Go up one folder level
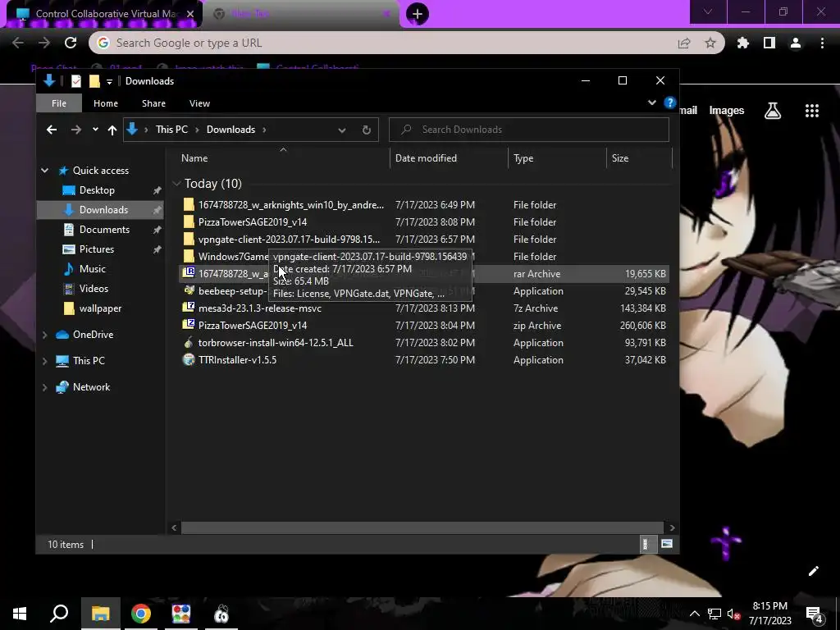 112,130
